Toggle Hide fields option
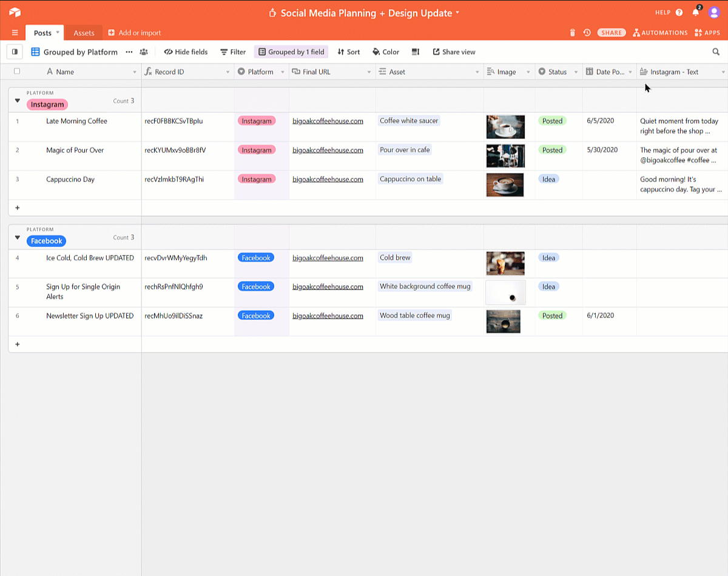 (x=186, y=52)
